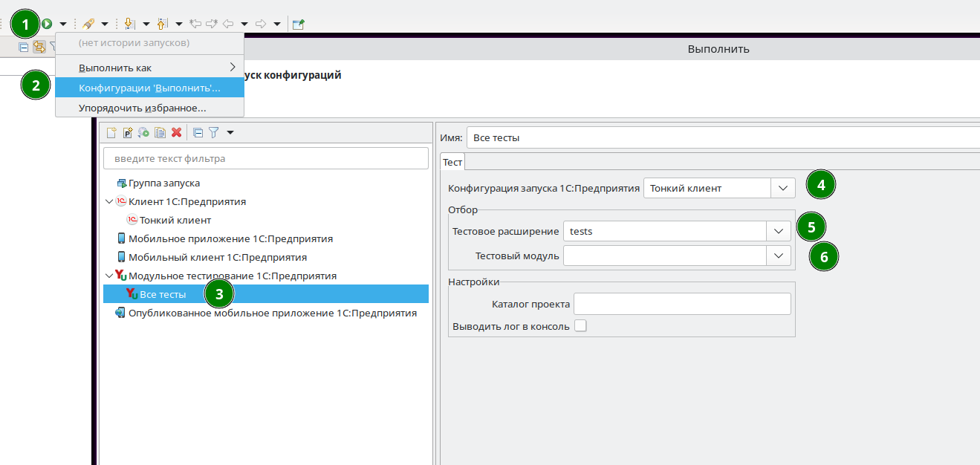Click Collapse All icon in left view toolbar
The width and height of the screenshot is (980, 465).
pos(24,47)
